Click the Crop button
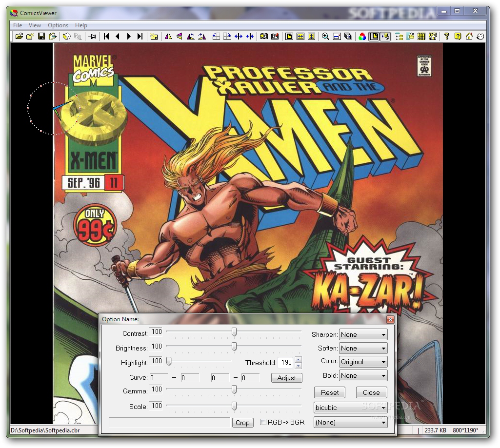The image size is (500, 448). 242,423
